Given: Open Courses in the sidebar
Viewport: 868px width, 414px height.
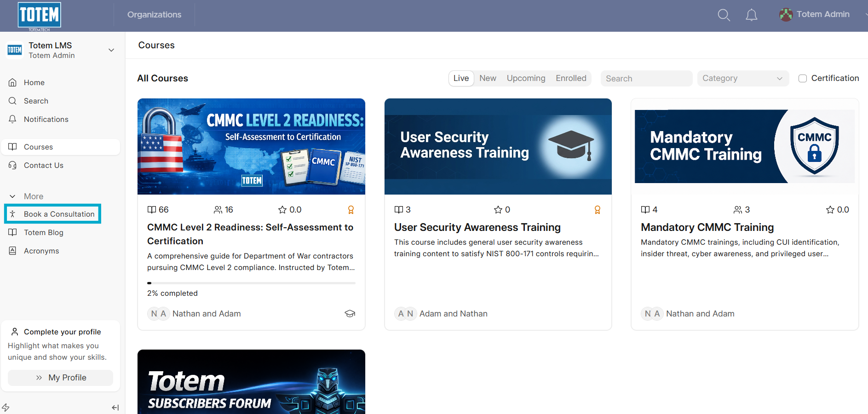Looking at the screenshot, I should (61, 147).
